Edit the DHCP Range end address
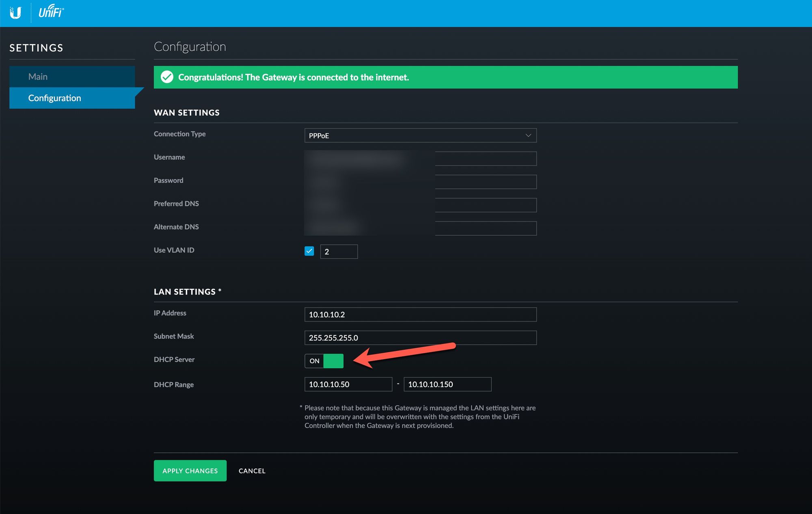The image size is (812, 514). 447,384
